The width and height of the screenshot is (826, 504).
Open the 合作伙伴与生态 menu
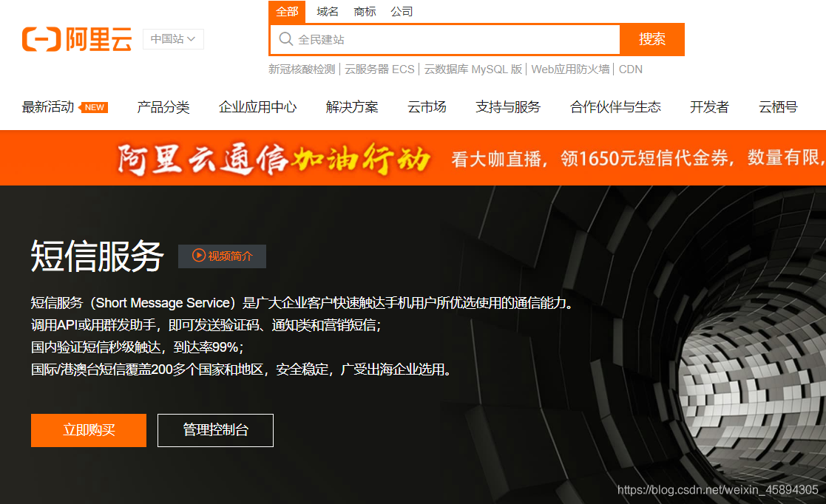coord(615,107)
